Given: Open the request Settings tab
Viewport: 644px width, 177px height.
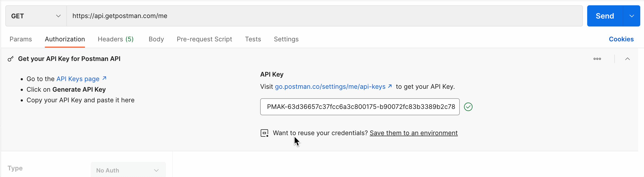Looking at the screenshot, I should click(286, 39).
